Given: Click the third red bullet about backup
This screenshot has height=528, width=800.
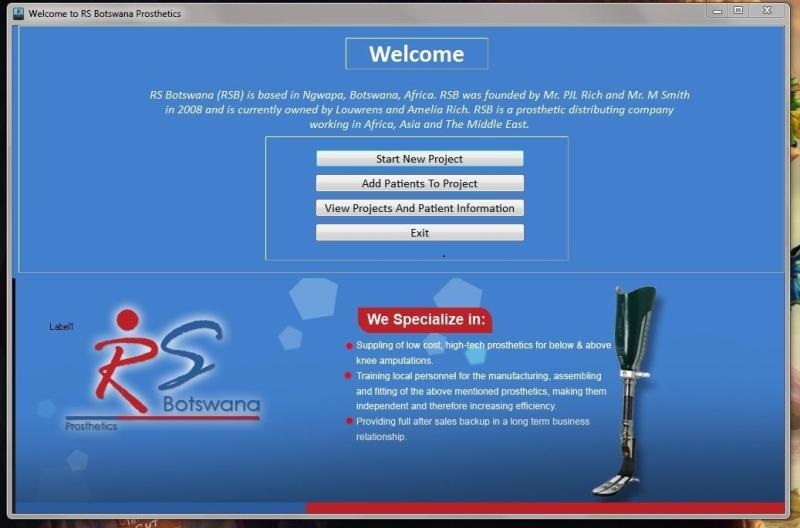Looking at the screenshot, I should [348, 422].
